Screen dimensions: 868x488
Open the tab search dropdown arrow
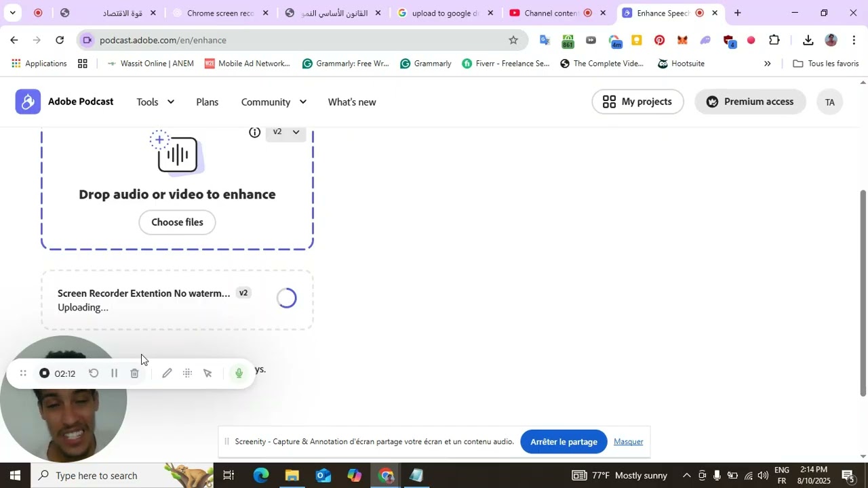point(12,13)
